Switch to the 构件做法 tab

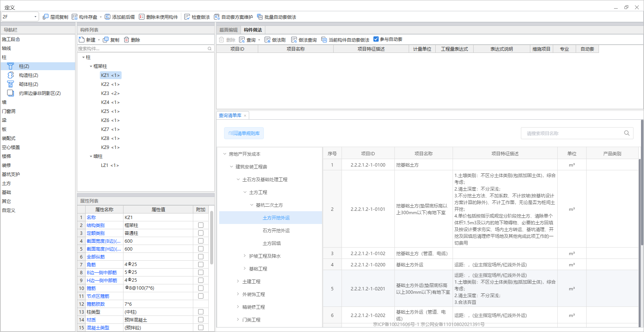pyautogui.click(x=253, y=30)
